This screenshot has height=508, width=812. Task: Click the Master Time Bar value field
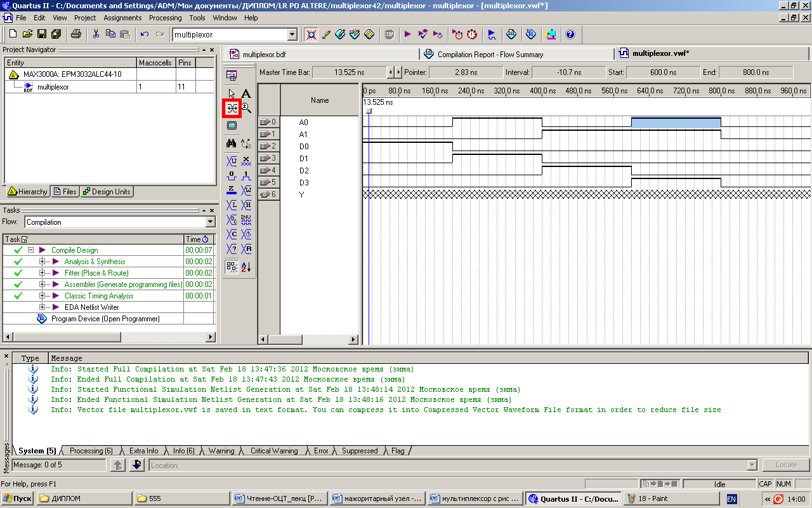pos(350,72)
